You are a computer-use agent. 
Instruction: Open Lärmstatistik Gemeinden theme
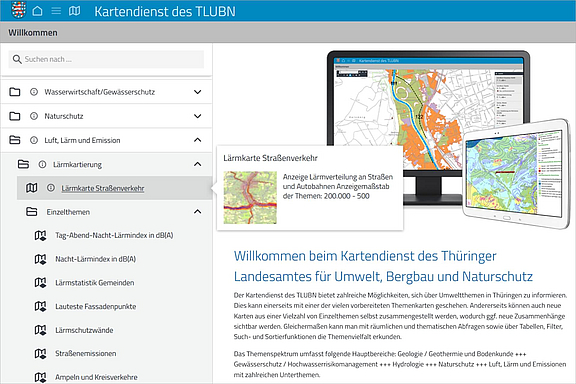94,283
